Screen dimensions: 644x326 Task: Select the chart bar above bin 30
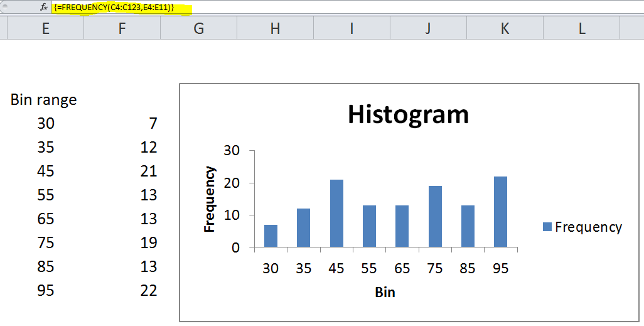[x=271, y=236]
